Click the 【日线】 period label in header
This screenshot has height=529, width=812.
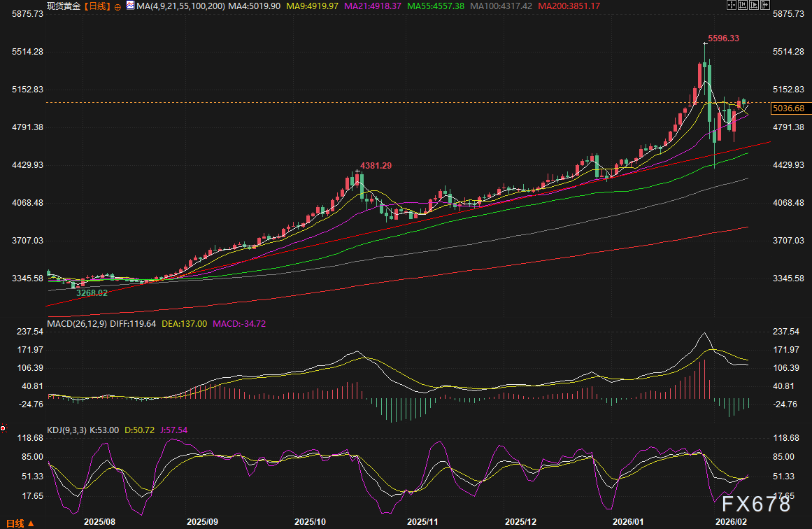pyautogui.click(x=97, y=6)
